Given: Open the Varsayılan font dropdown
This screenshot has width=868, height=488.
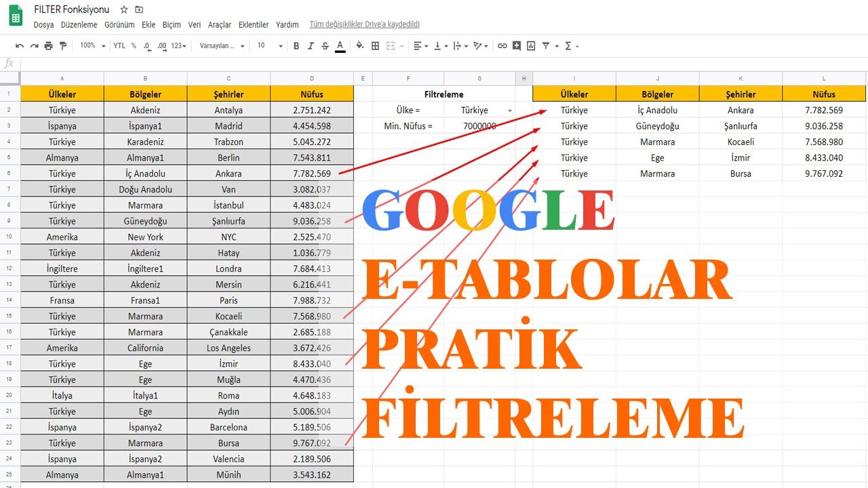Looking at the screenshot, I should click(x=222, y=46).
